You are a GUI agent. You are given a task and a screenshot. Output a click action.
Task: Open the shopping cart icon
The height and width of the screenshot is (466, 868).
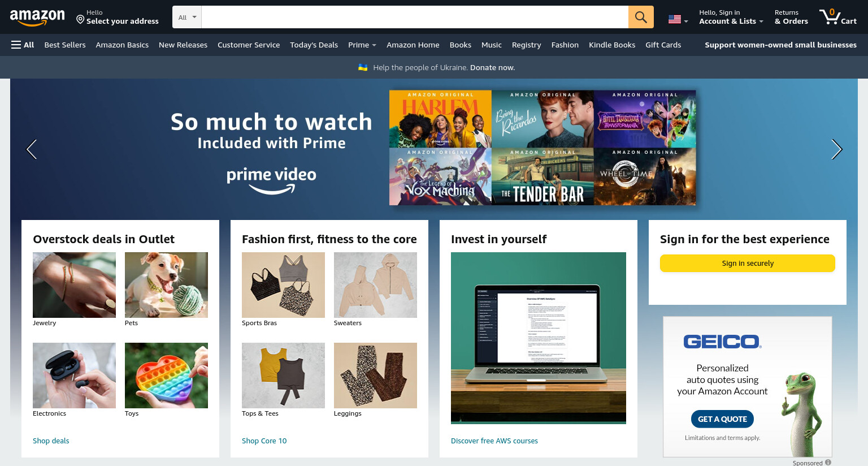[x=830, y=16]
